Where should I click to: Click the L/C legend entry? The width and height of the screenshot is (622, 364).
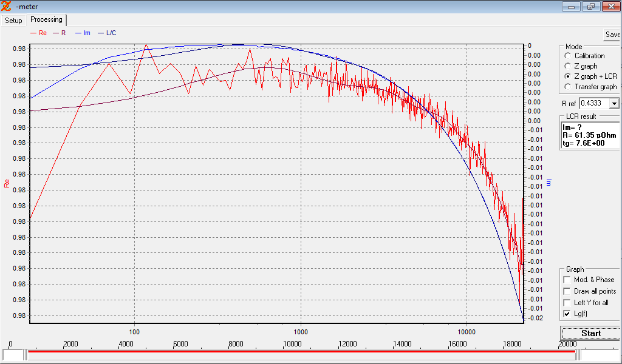click(x=107, y=33)
